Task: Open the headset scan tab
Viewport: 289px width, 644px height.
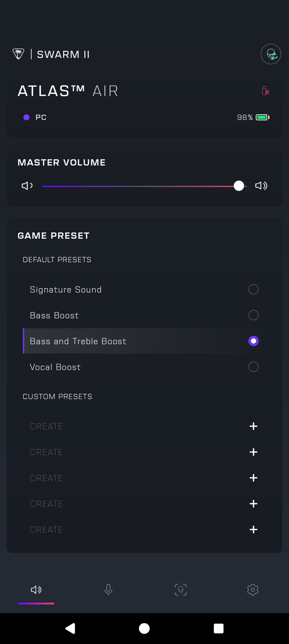Action: pos(180,589)
